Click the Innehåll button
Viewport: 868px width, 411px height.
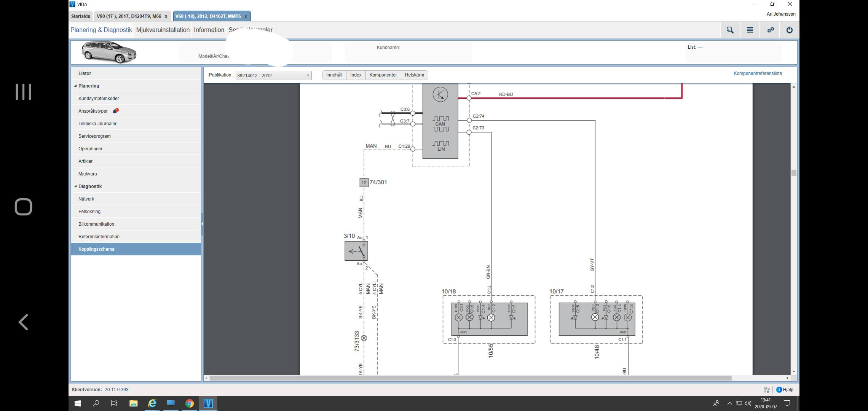click(334, 75)
